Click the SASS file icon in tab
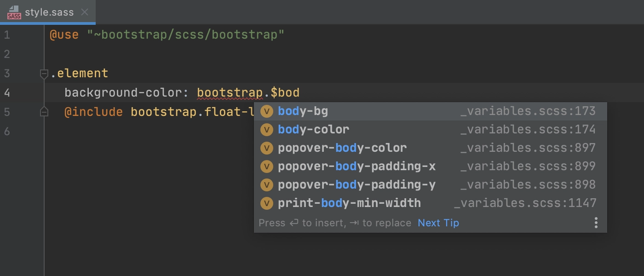The height and width of the screenshot is (276, 644). [x=14, y=12]
